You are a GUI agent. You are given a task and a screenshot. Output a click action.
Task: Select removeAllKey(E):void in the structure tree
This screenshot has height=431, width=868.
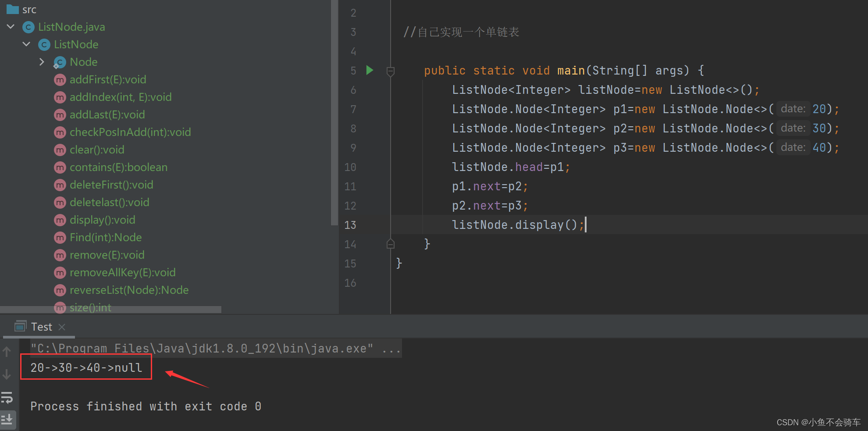pos(123,272)
